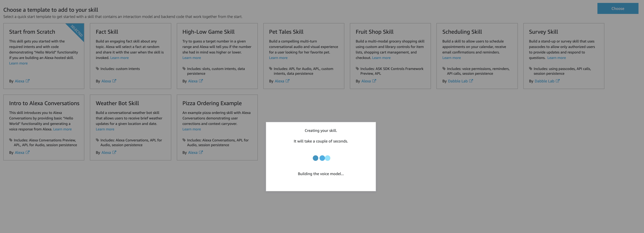Click the 'Creating your skill.' dialog text
Screen dimensions: 644x233
coord(321,131)
